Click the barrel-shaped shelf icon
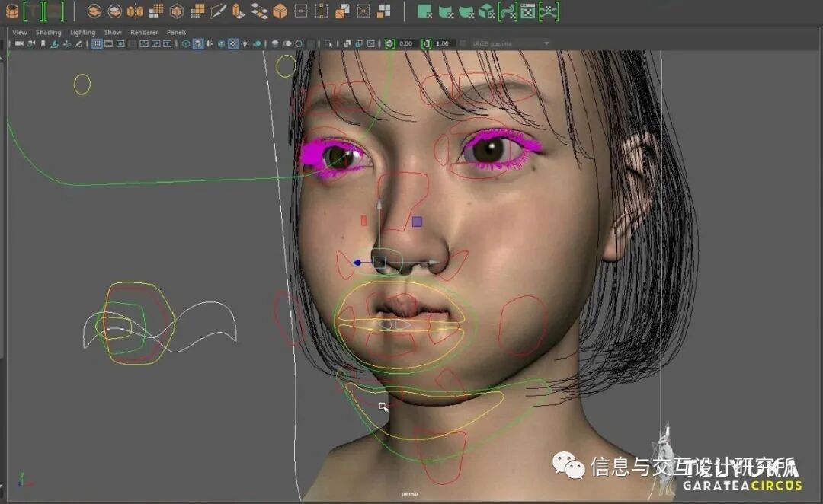Image resolution: width=823 pixels, height=504 pixels. coord(12,11)
